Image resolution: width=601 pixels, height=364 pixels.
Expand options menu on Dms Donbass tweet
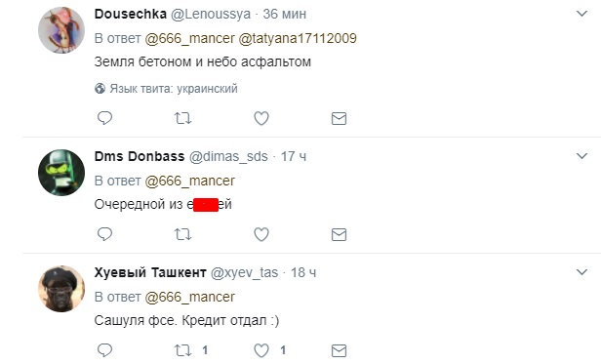pyautogui.click(x=581, y=156)
